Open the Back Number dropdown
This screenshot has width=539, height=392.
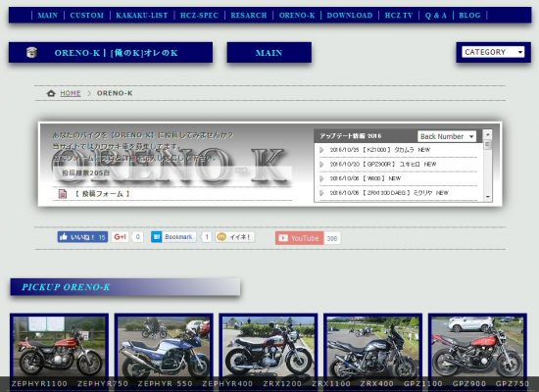pyautogui.click(x=447, y=136)
